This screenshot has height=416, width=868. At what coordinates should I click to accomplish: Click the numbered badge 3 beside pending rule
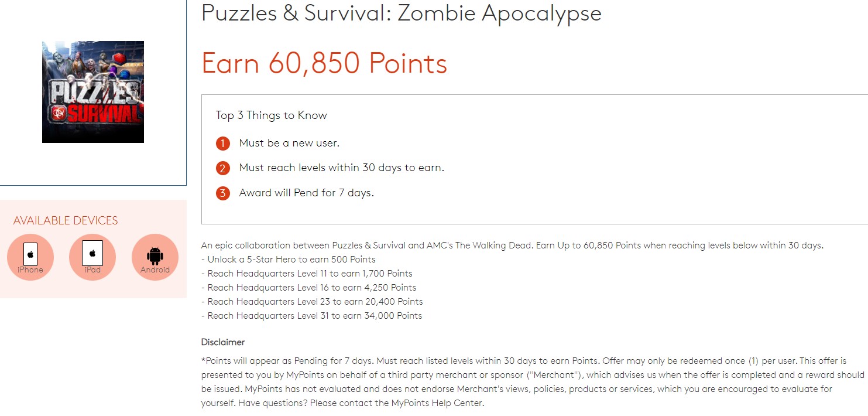[223, 193]
